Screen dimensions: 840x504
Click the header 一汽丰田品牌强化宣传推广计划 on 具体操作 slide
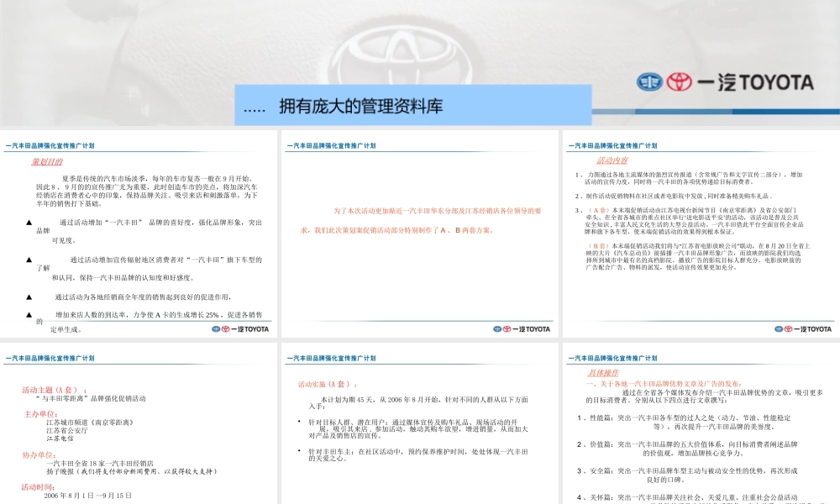pyautogui.click(x=612, y=358)
